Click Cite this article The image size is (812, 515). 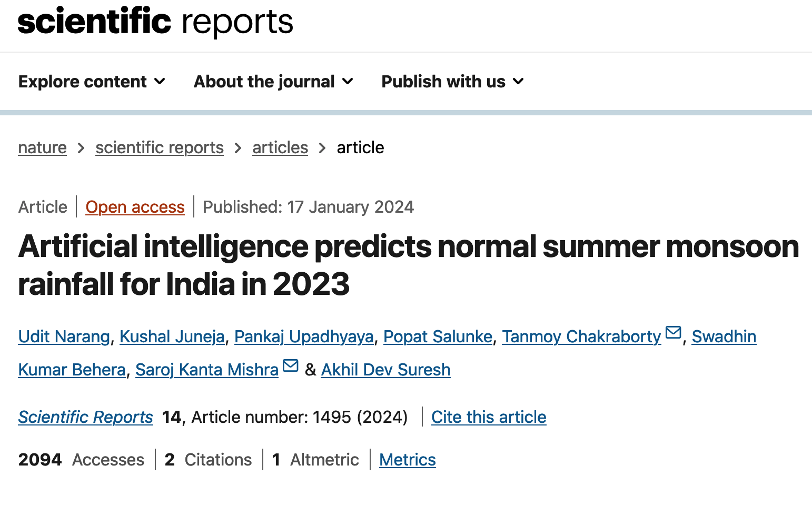[x=489, y=417]
